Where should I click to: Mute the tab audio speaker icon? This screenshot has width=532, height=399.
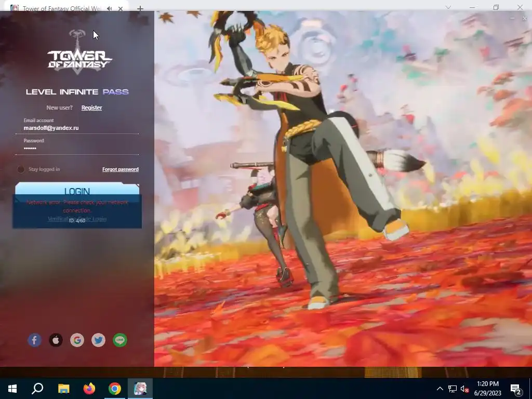109,8
